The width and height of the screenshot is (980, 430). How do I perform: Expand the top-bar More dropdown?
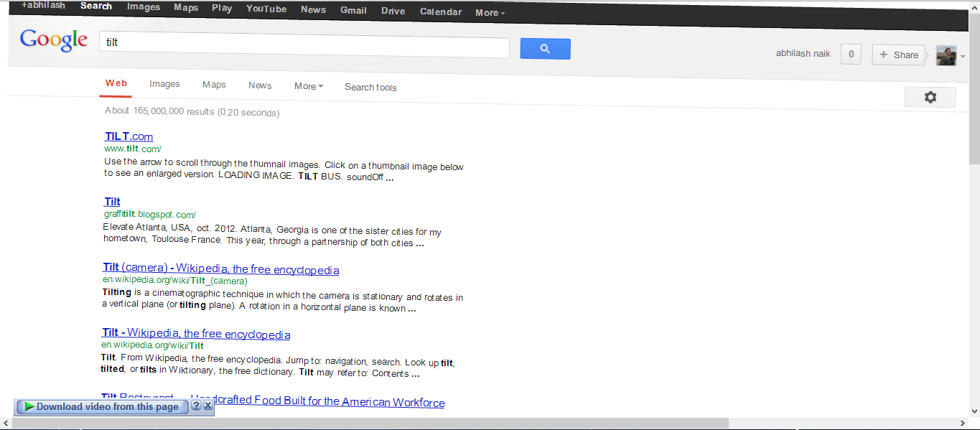click(490, 12)
